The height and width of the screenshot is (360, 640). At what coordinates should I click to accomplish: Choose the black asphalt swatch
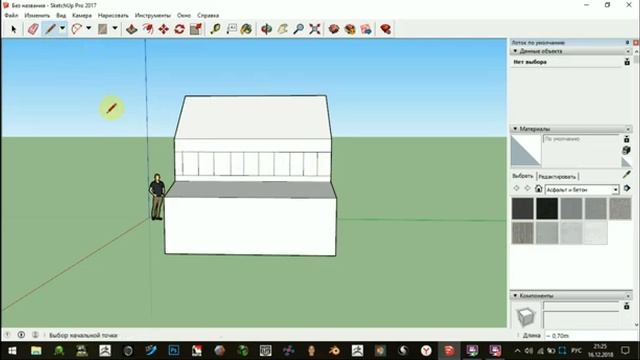click(x=547, y=208)
